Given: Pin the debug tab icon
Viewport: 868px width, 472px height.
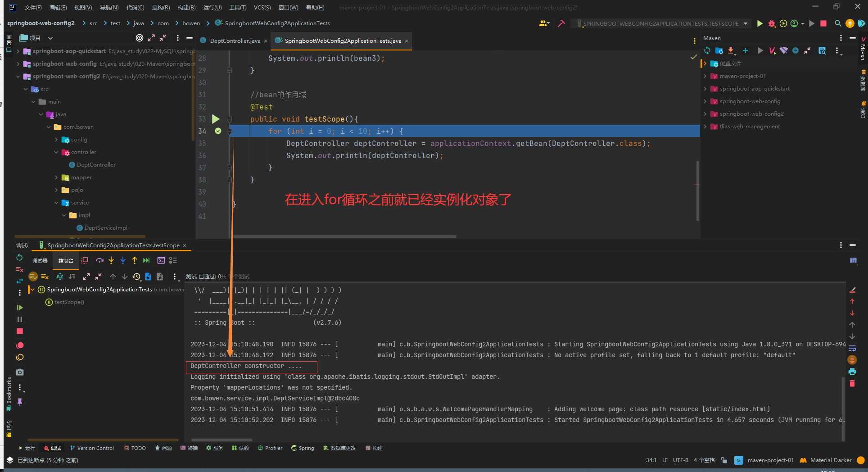Looking at the screenshot, I should tap(19, 402).
